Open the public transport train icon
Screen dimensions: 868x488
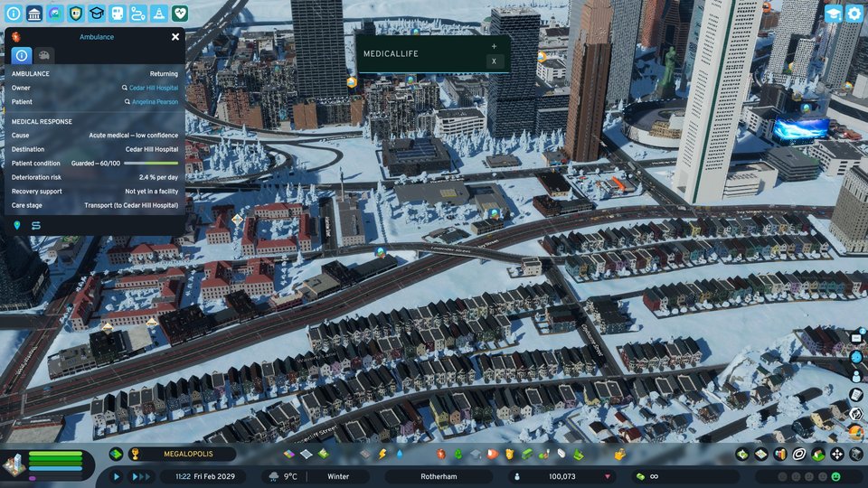click(x=118, y=13)
